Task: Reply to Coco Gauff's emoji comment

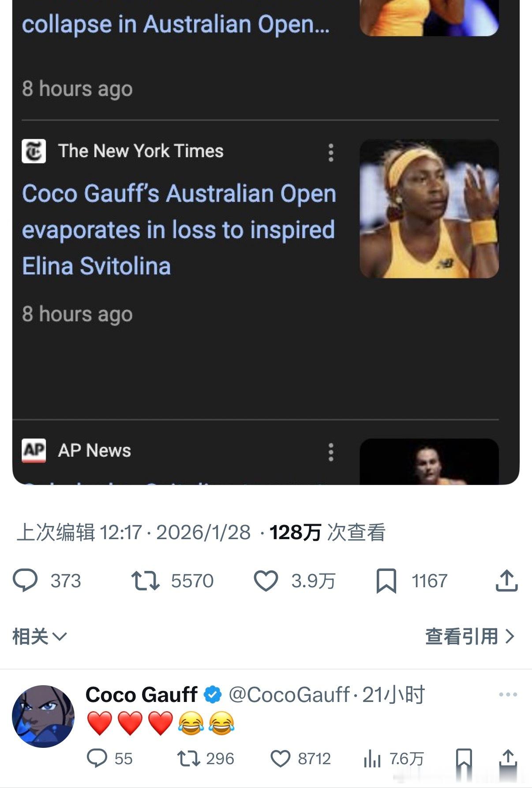Action: click(97, 758)
